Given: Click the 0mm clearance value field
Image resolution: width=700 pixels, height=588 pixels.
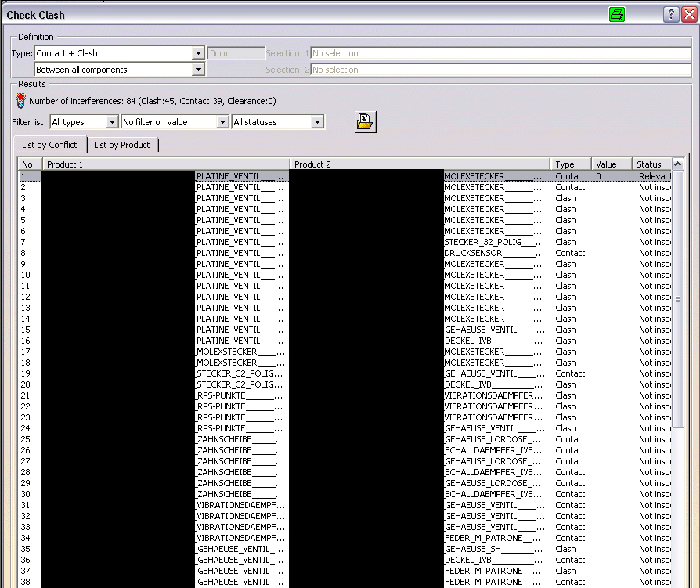Looking at the screenshot, I should [x=236, y=53].
